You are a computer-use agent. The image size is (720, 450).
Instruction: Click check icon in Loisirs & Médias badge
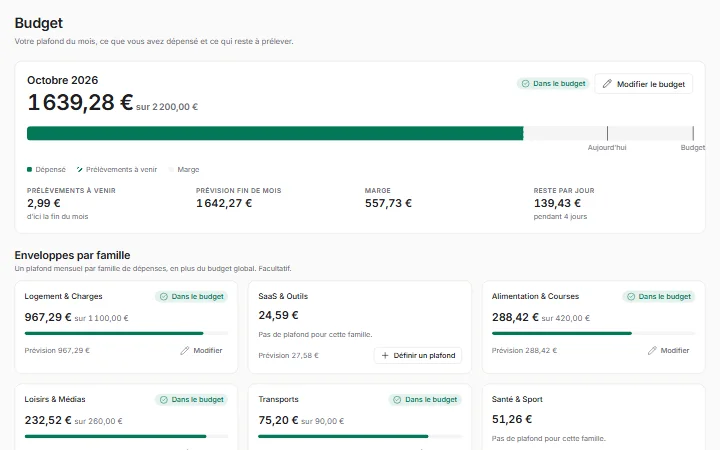pyautogui.click(x=163, y=399)
